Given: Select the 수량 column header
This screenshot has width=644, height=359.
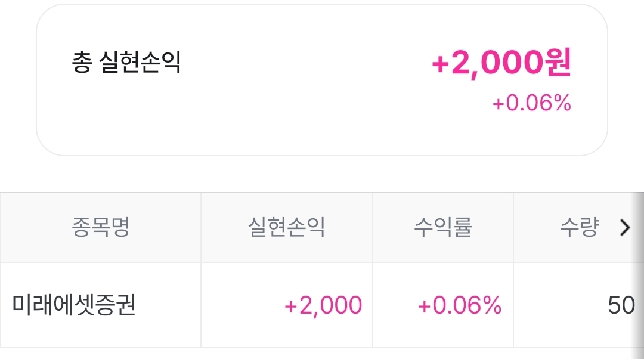Looking at the screenshot, I should click(x=578, y=227).
